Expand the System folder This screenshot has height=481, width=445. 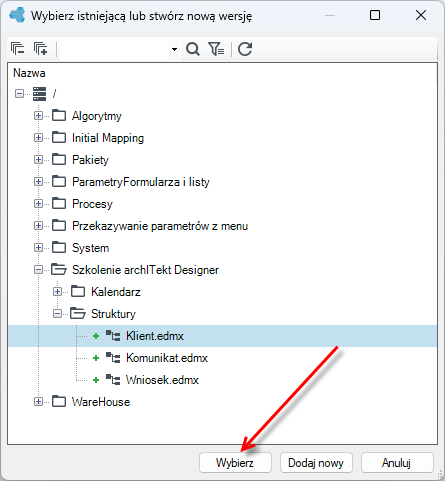(38, 248)
